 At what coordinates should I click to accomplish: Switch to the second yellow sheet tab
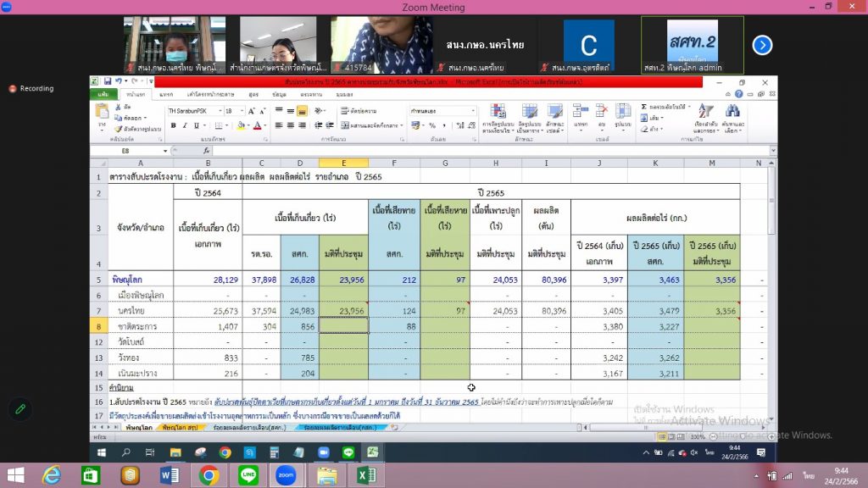180,428
